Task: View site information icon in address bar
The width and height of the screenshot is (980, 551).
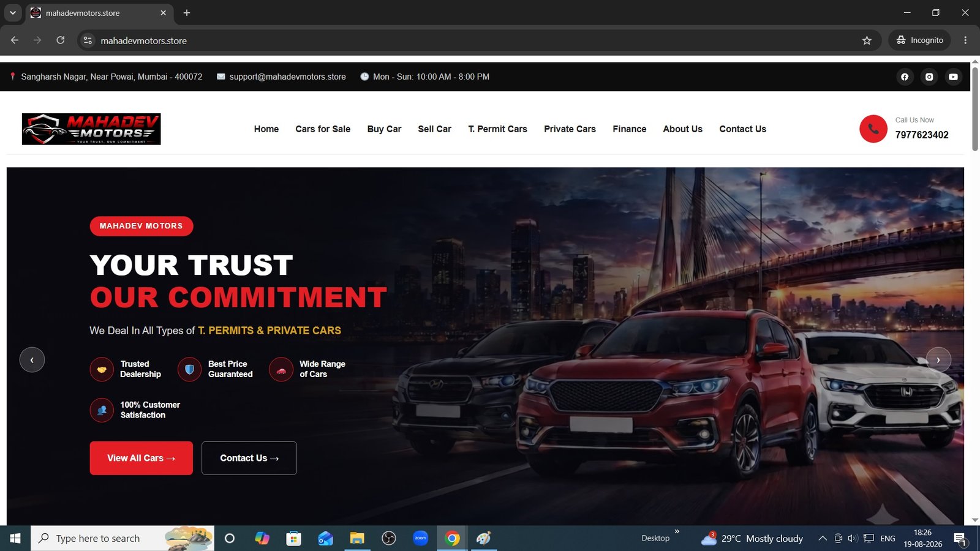Action: 88,40
